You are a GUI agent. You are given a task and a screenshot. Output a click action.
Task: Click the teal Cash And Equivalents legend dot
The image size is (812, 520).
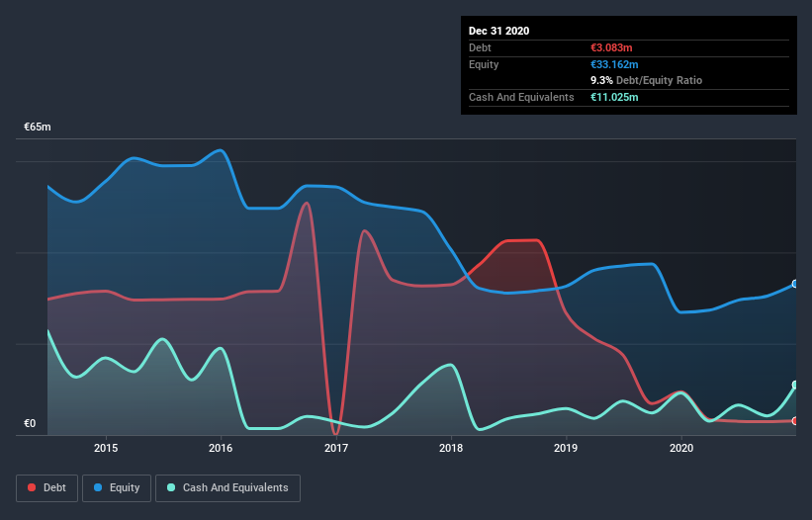point(171,487)
